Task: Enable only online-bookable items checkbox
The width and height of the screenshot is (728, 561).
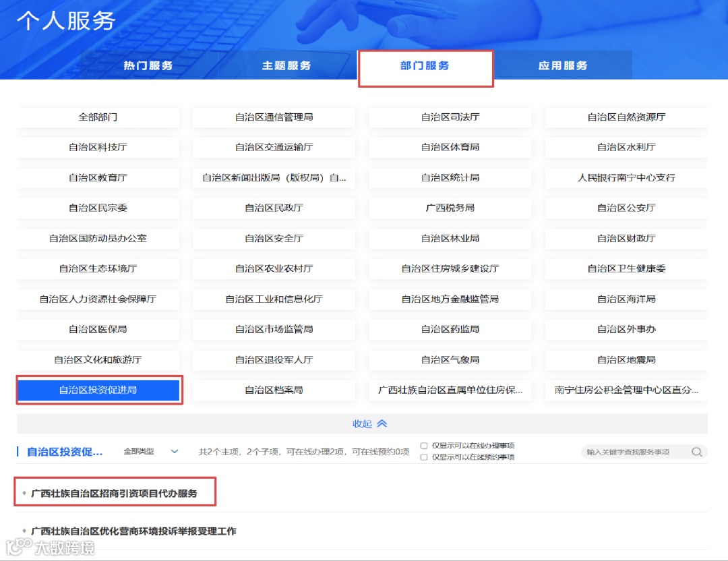Action: 423,457
